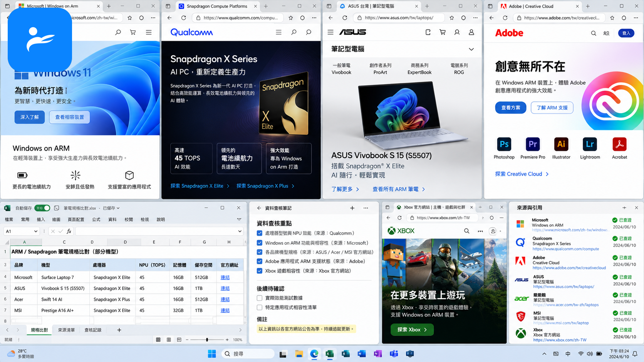Click the 了解 ARM 支援 button on Adobe

(552, 108)
